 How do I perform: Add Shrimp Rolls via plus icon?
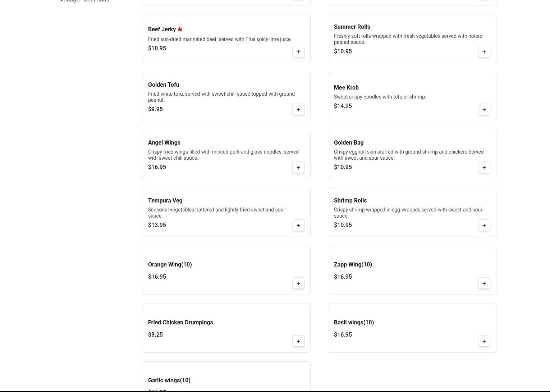(484, 225)
